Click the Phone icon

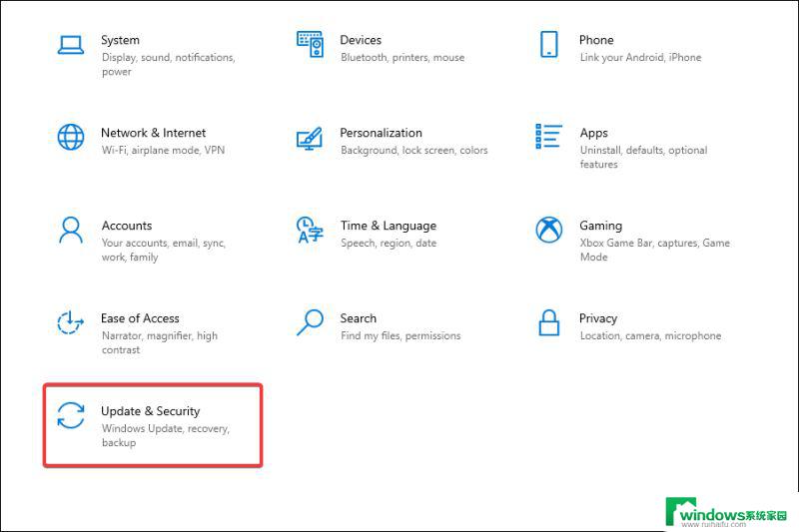pos(548,44)
